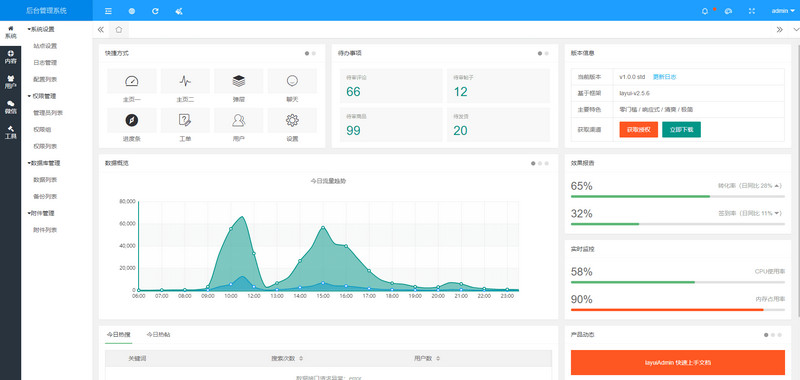Open the 工单 ticket shortcut icon
The height and width of the screenshot is (380, 800).
click(185, 120)
